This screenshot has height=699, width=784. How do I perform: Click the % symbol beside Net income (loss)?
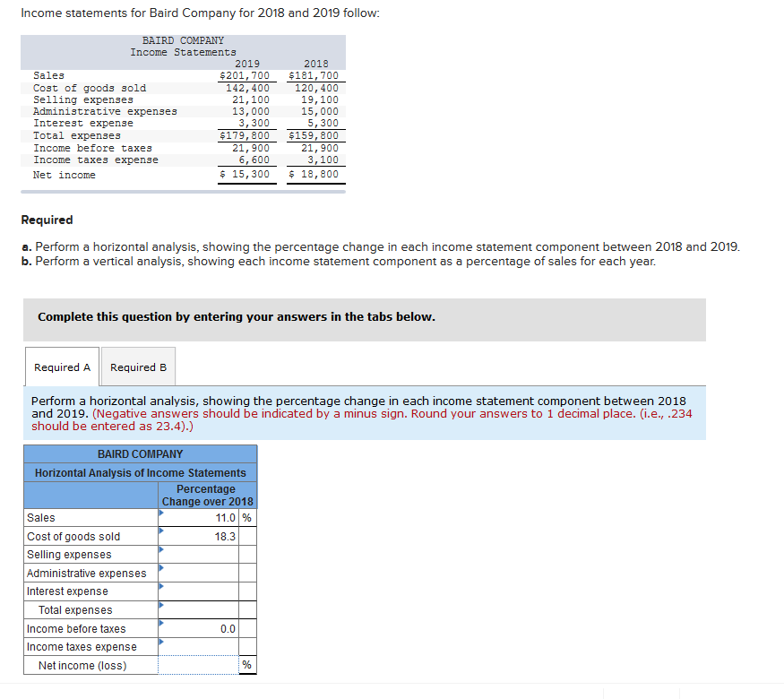pos(247,665)
